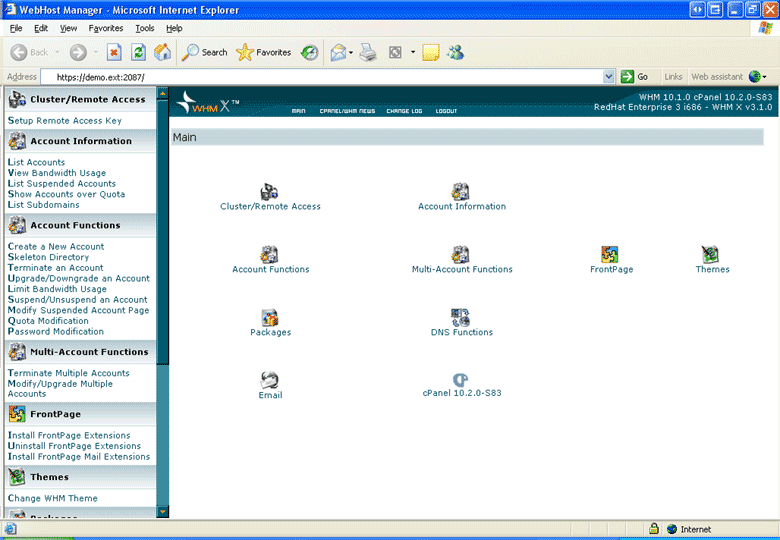Click the yellow note toolbar icon

431,52
